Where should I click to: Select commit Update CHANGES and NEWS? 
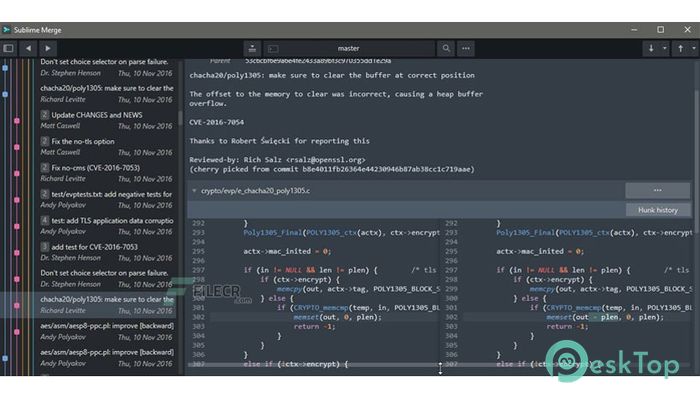click(x=107, y=121)
